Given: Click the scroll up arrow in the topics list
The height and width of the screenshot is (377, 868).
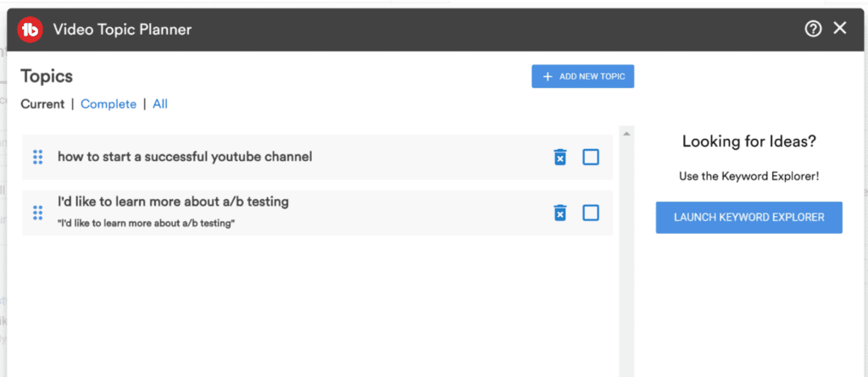Looking at the screenshot, I should (x=626, y=133).
